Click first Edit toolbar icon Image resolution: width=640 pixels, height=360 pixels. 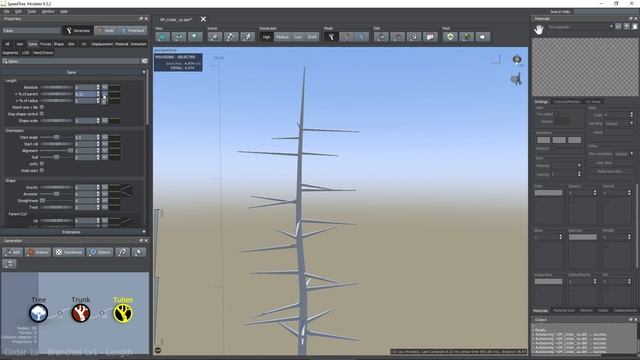[x=381, y=37]
